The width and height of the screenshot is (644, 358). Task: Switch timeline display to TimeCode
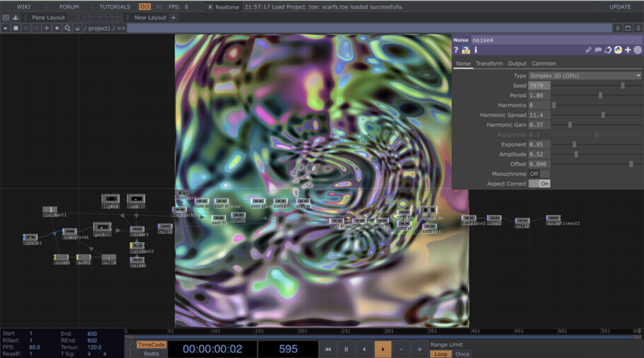pos(151,345)
